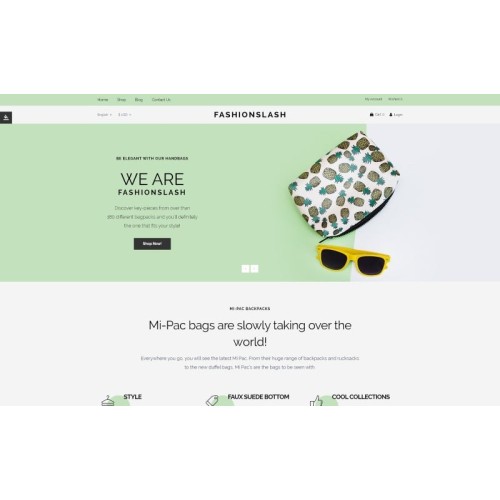Expand the USD currency dropdown

pyautogui.click(x=125, y=115)
